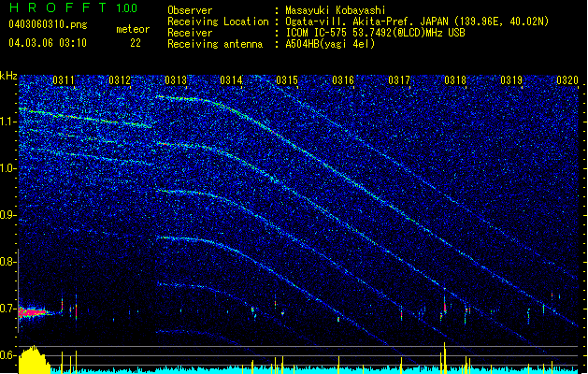The width and height of the screenshot is (588, 374).
Task: Click the 0.8 kHz axis label
Action: pos(8,262)
